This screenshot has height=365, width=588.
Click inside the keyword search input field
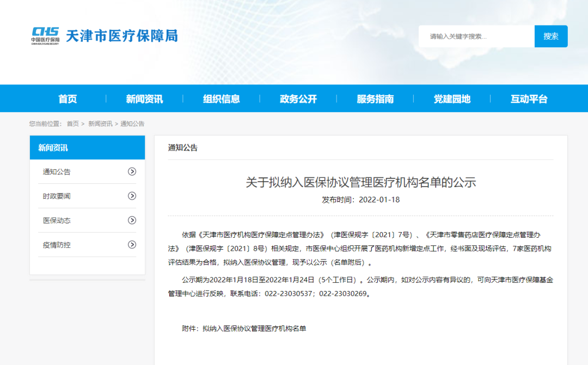(x=476, y=35)
